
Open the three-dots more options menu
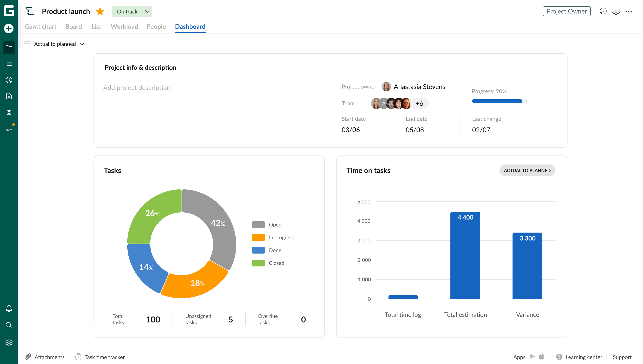[628, 11]
